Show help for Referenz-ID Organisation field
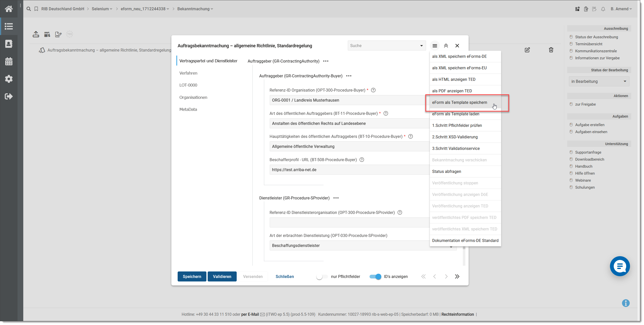The width and height of the screenshot is (644, 325). [373, 90]
